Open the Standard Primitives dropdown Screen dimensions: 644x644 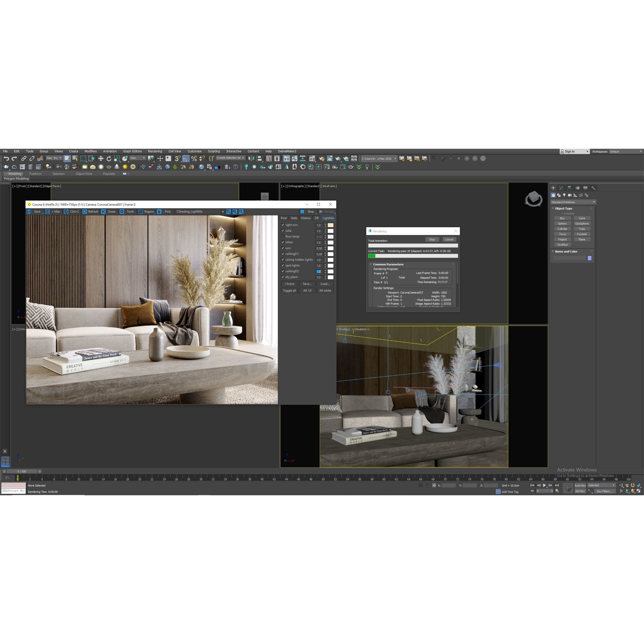pos(573,202)
